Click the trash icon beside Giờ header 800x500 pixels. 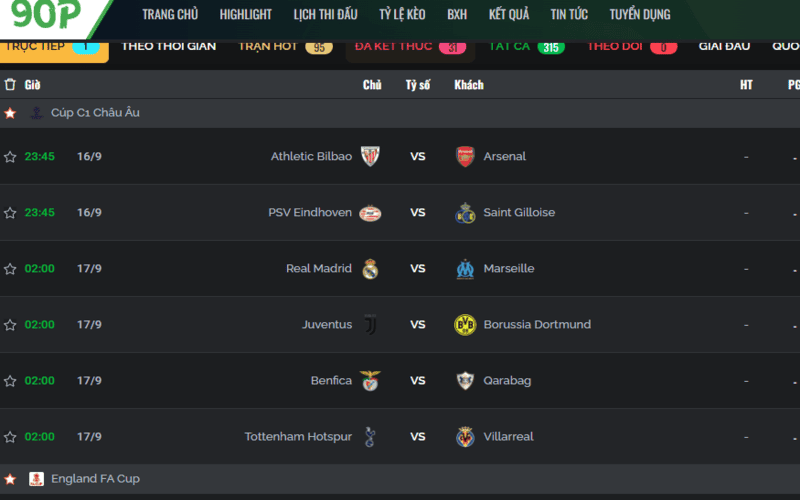pyautogui.click(x=10, y=84)
